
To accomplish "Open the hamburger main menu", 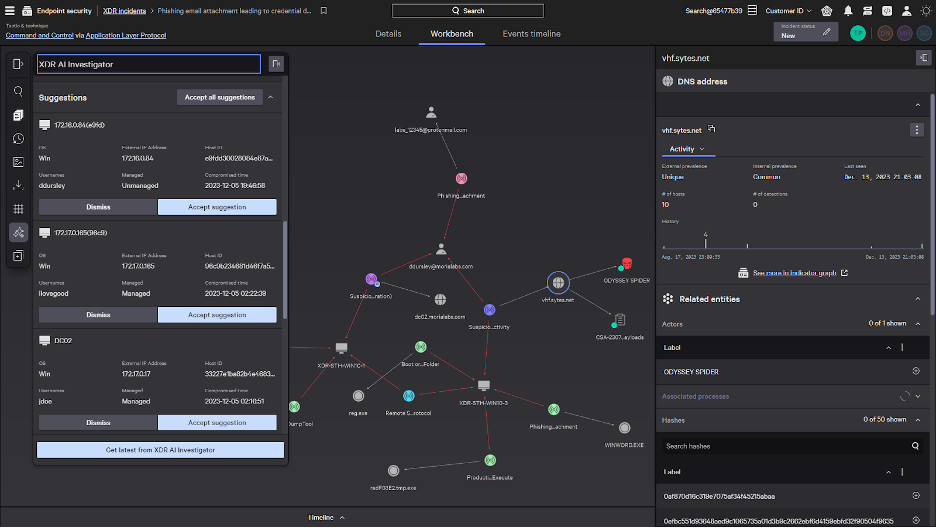I will [x=10, y=11].
